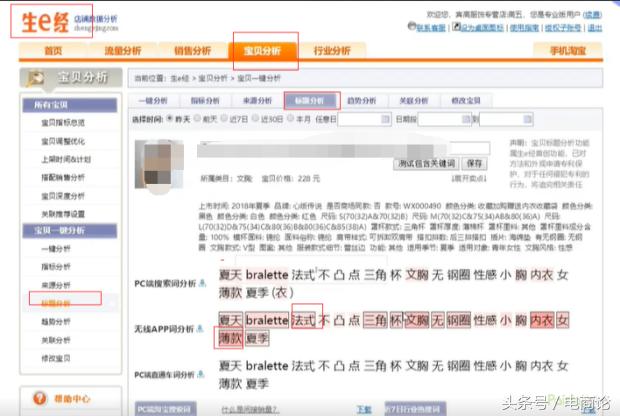Click the 联系客服 link

[x=431, y=28]
